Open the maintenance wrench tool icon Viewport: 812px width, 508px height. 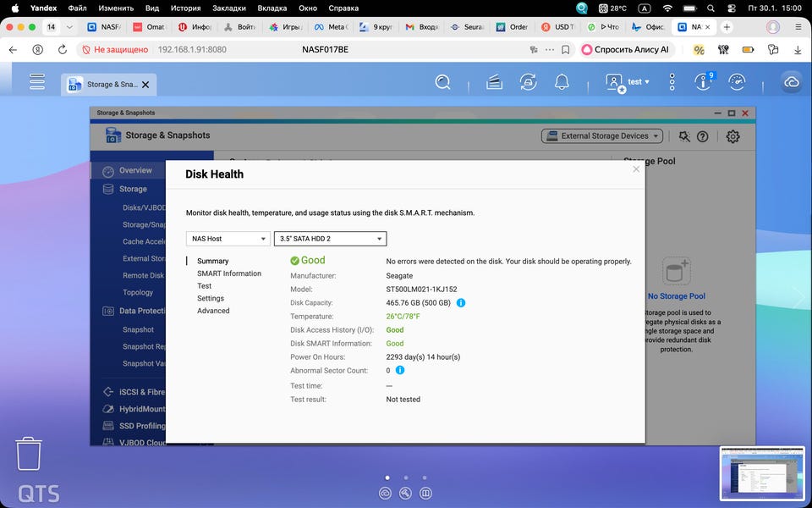684,136
